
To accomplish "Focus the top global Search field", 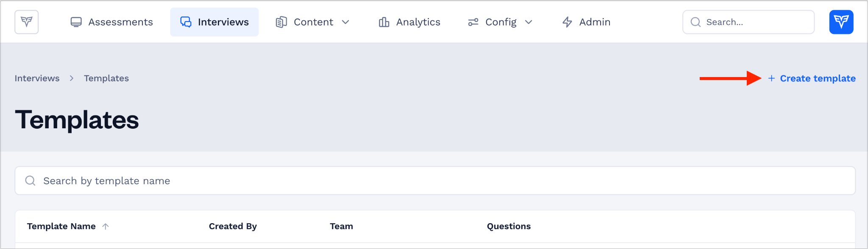I will pyautogui.click(x=748, y=22).
